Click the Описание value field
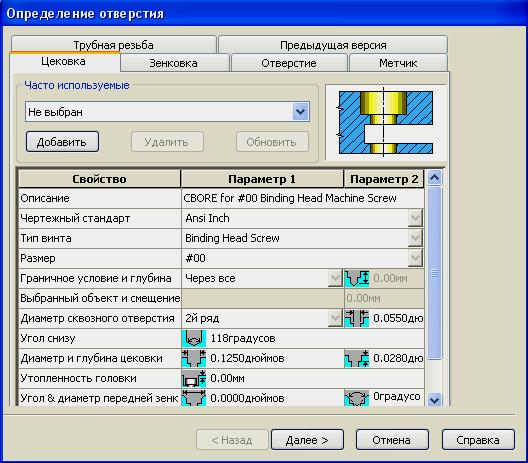Screen dimensions: 528x463 [x=302, y=198]
